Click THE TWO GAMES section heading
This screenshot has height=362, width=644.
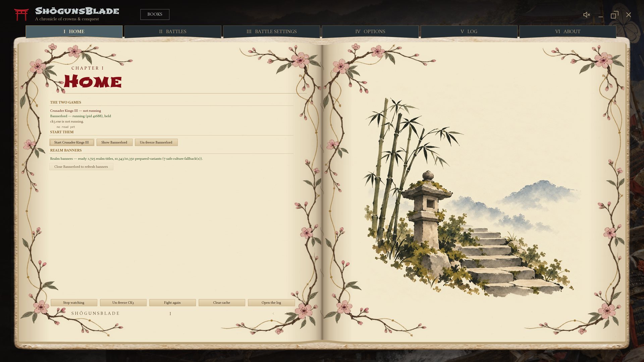tap(66, 102)
